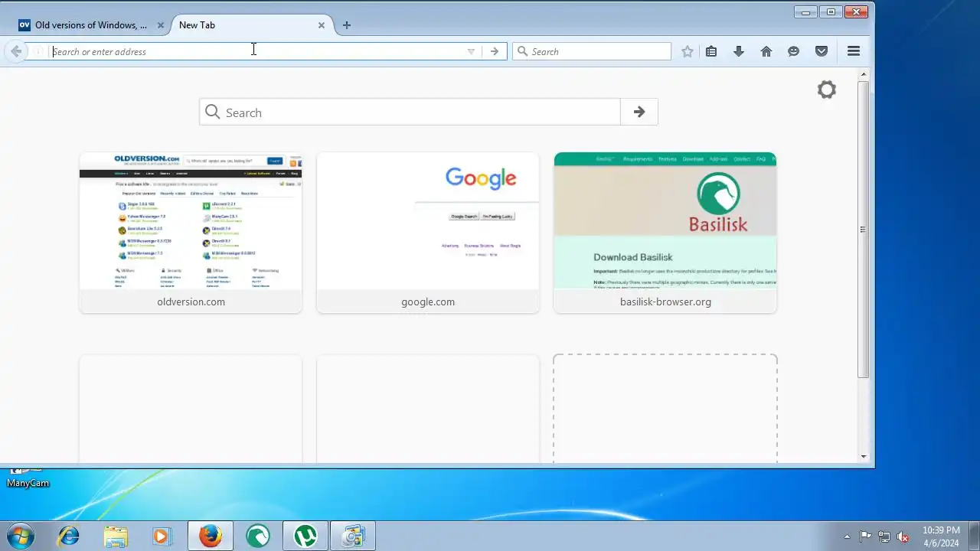980x551 pixels.
Task: Go to the home page icon
Action: tap(766, 51)
